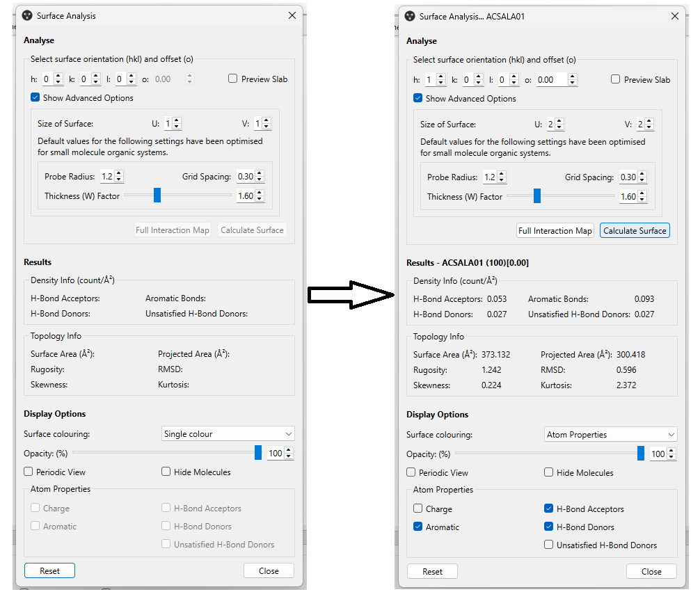
Task: Enable the active Unsatisfied H-Bond Donors checkbox
Action: (549, 545)
